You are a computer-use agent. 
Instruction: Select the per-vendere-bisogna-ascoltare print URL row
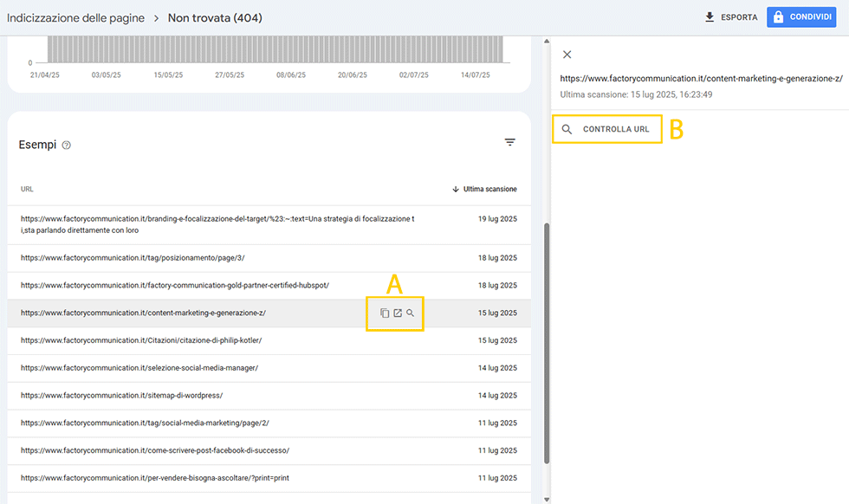click(269, 479)
